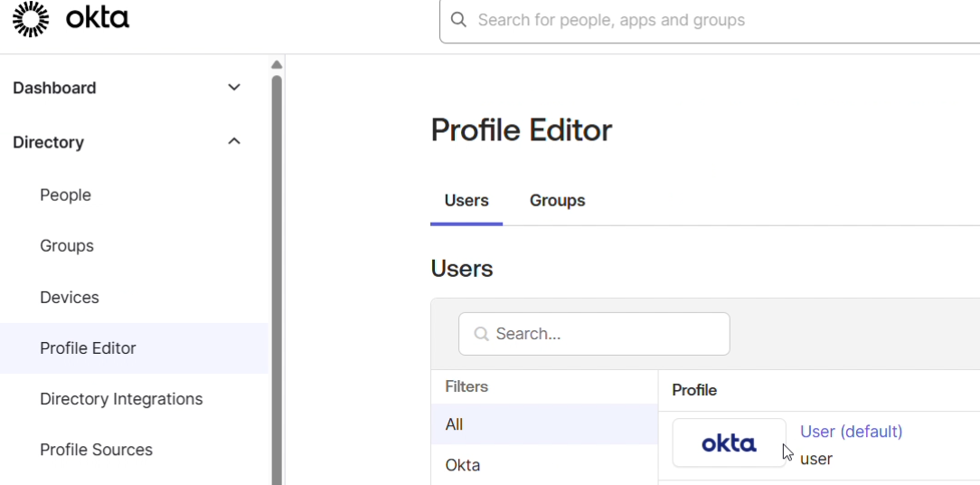The image size is (980, 485).
Task: Select the All filter
Action: pos(544,424)
